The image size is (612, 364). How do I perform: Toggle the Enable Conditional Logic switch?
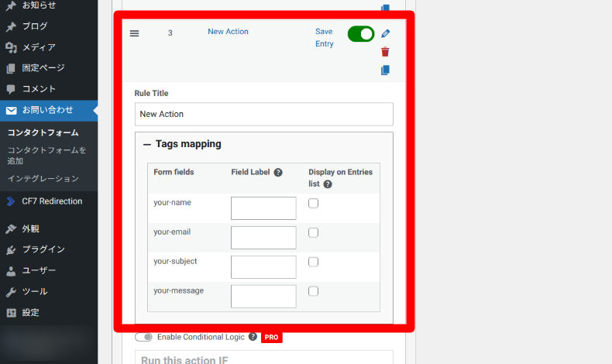click(x=143, y=337)
